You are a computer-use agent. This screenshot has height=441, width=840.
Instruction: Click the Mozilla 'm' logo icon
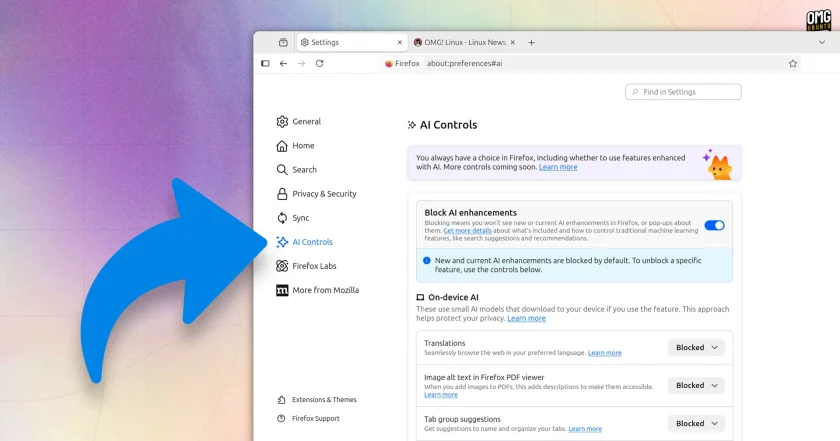[x=282, y=290]
